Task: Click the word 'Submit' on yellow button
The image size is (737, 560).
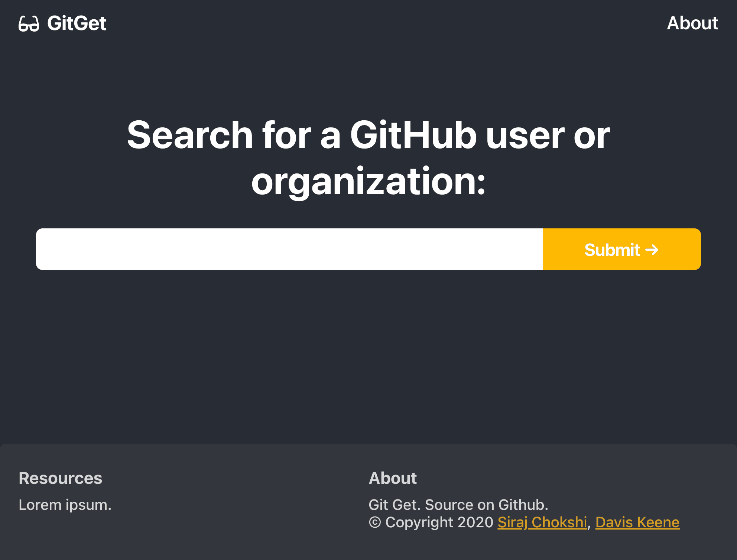Action: click(612, 250)
